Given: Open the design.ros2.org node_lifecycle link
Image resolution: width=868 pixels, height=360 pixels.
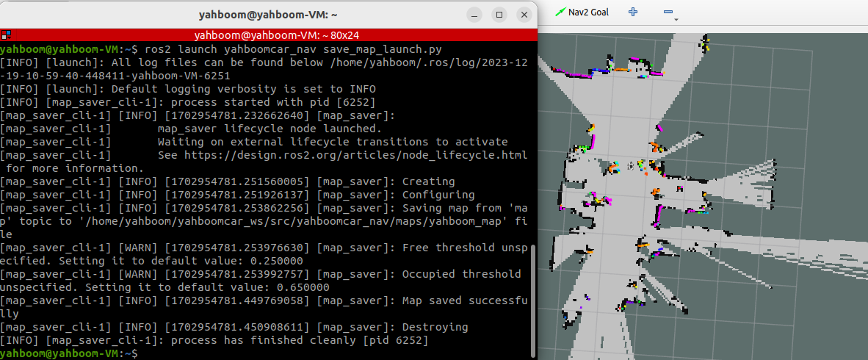Looking at the screenshot, I should pyautogui.click(x=356, y=155).
